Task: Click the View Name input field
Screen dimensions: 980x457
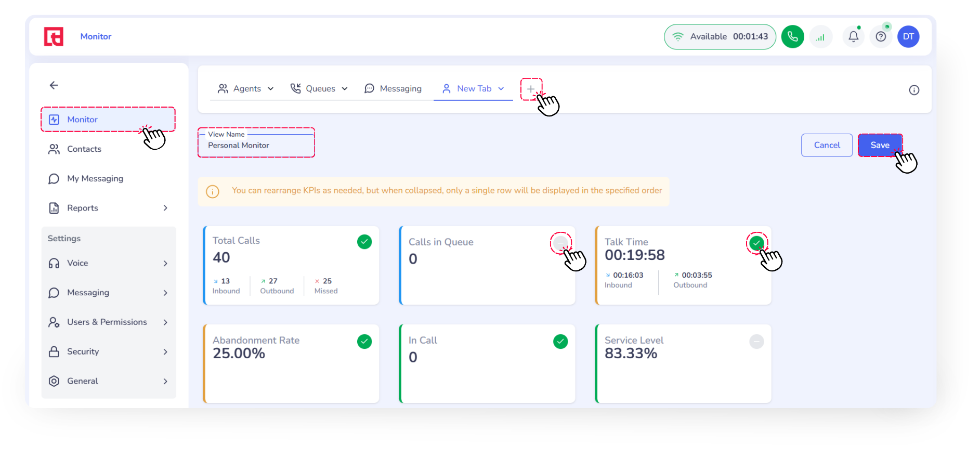Action: (x=256, y=146)
